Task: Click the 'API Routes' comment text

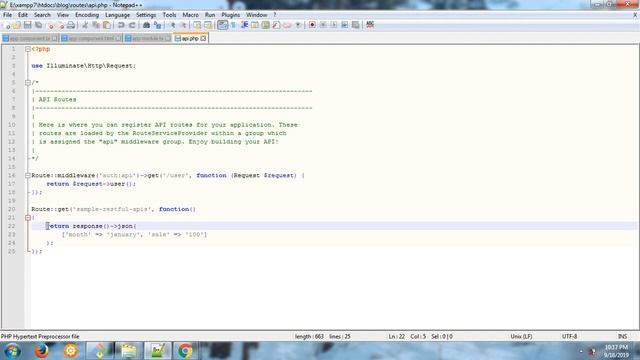Action: [x=57, y=100]
